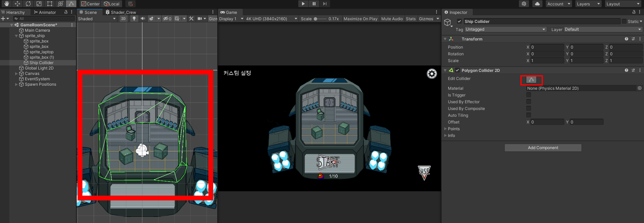The image size is (644, 223).
Task: Open Polygon Collider 2D presets icon
Action: point(633,70)
